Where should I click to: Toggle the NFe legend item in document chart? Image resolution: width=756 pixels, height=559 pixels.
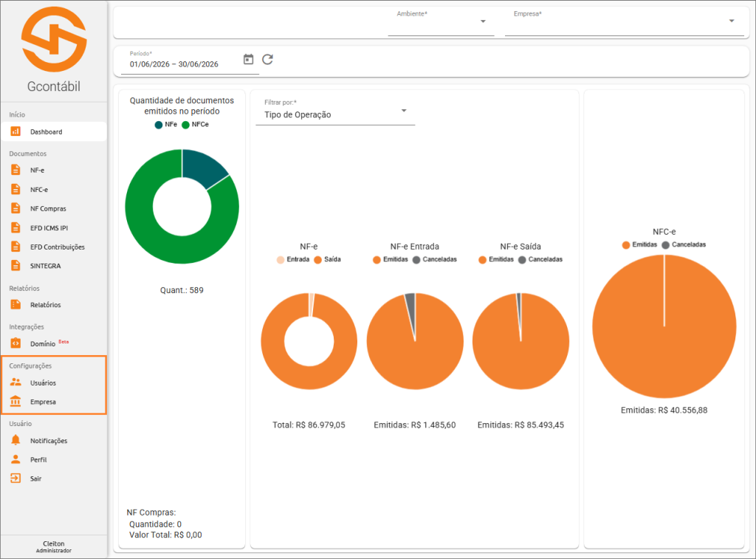[x=166, y=125]
